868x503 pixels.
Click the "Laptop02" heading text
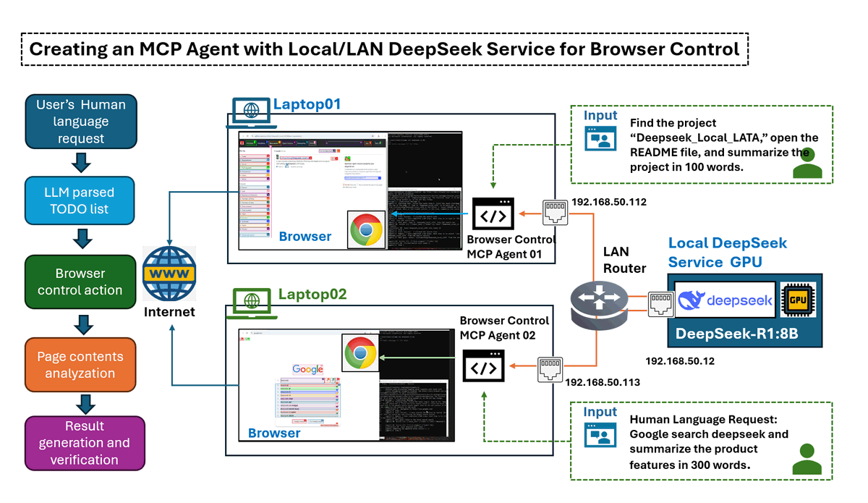click(x=312, y=295)
